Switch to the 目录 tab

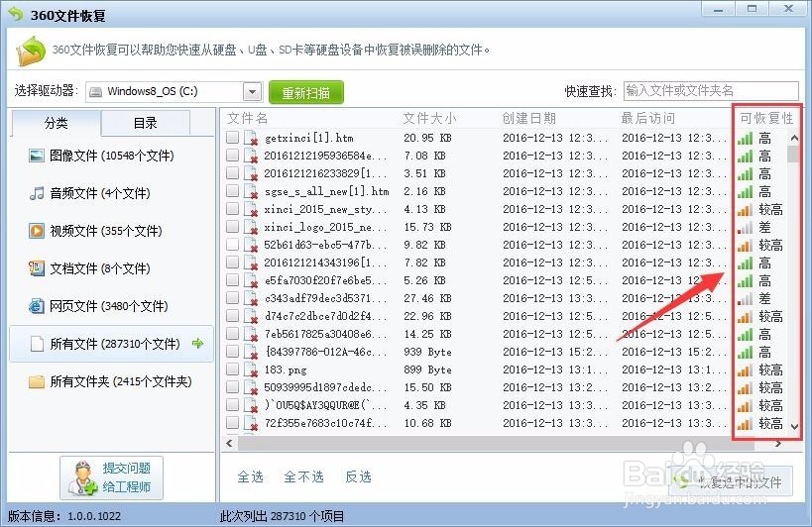click(146, 123)
